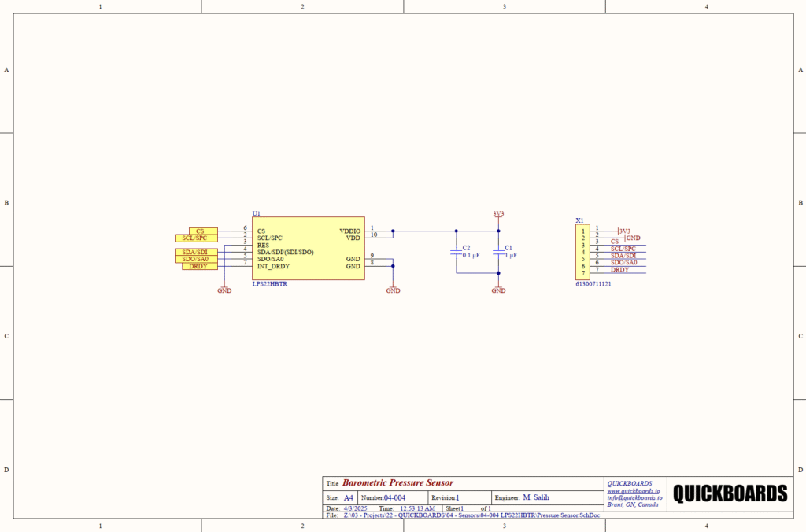This screenshot has width=806, height=532.
Task: Select the SDO/SA0 port left of U1
Action: click(194, 259)
